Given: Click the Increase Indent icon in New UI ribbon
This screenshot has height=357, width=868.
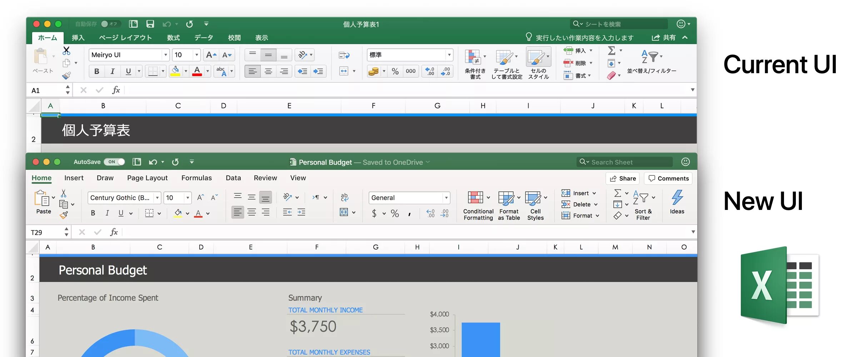Looking at the screenshot, I should pyautogui.click(x=301, y=212).
